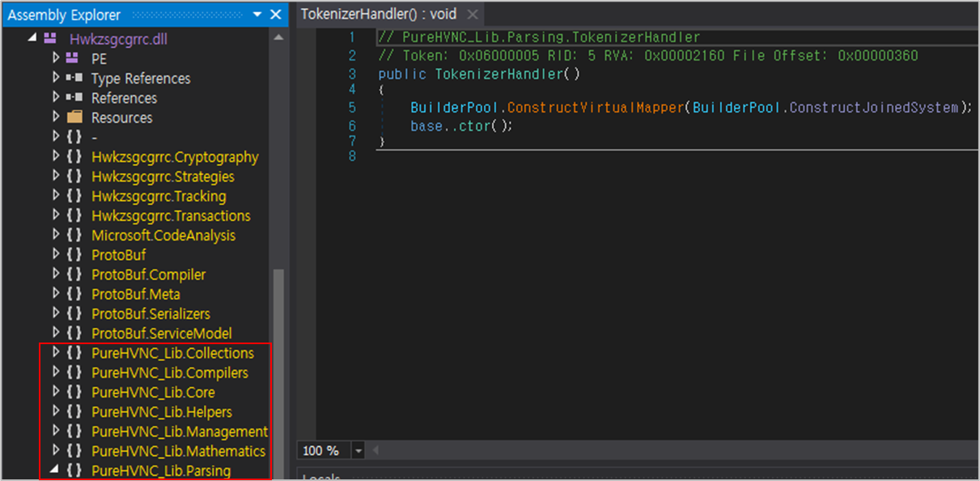Click the braces icon of Hwkzsgcgrrc.Tracking

74,196
